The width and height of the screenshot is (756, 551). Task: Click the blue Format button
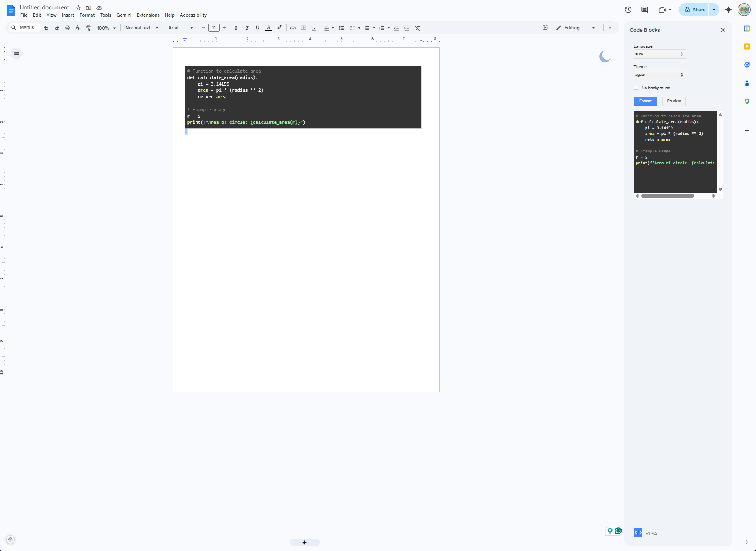click(645, 101)
